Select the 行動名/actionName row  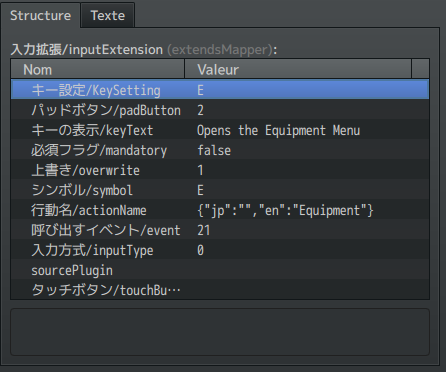pos(220,210)
